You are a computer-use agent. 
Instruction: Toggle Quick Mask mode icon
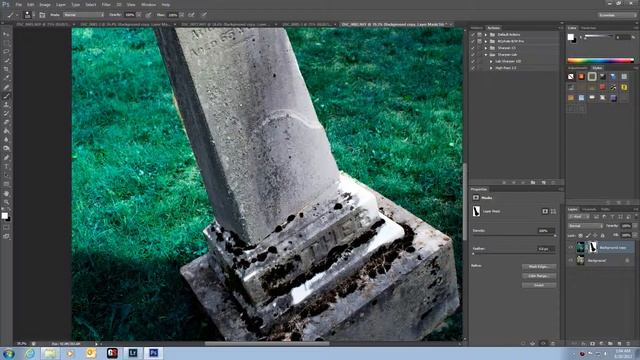pyautogui.click(x=6, y=227)
